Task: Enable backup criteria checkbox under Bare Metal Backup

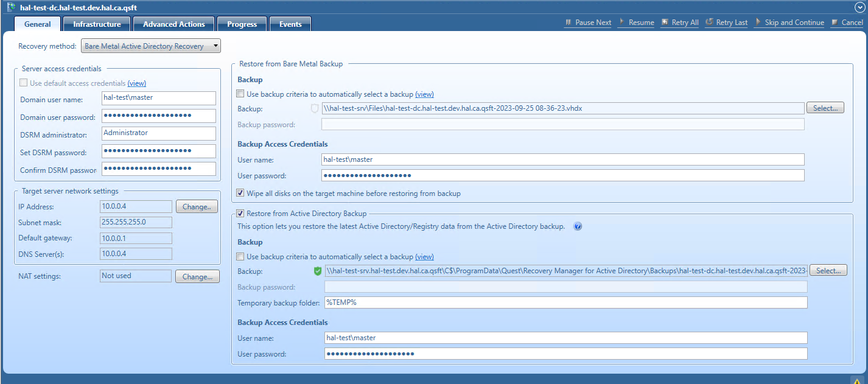Action: point(240,94)
